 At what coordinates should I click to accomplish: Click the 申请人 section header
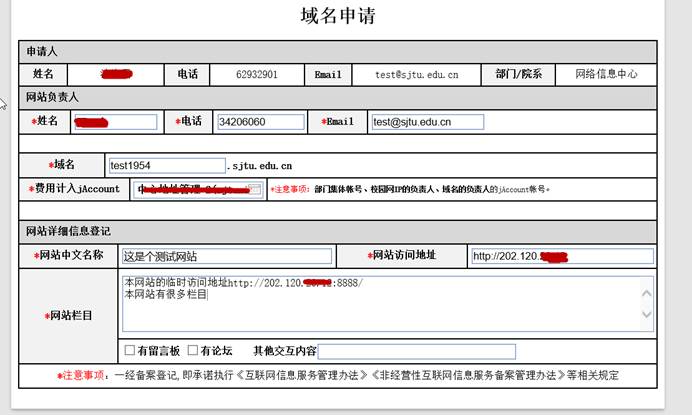tap(338, 52)
